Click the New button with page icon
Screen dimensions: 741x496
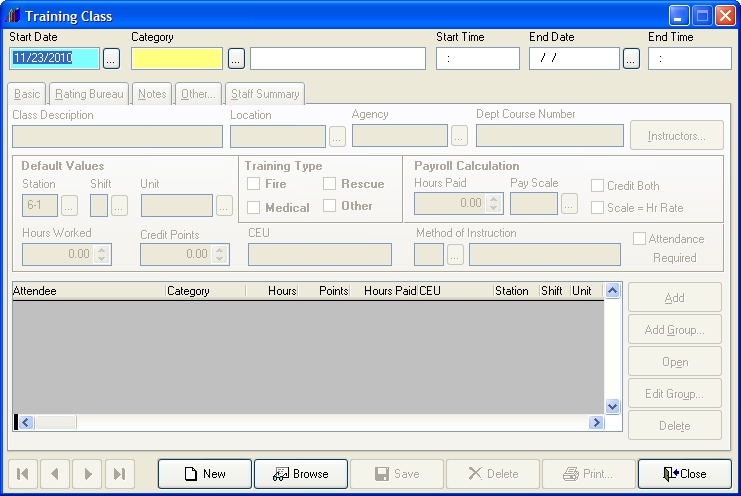pos(204,474)
